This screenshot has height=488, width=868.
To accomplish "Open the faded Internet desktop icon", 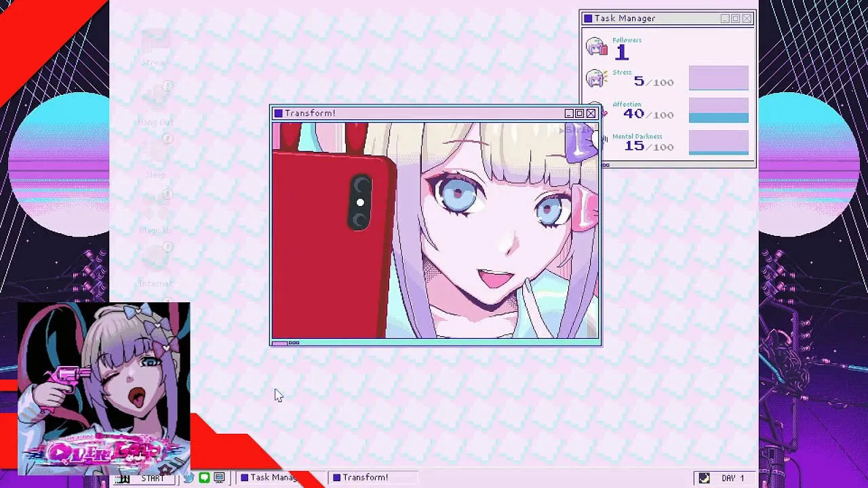I will click(156, 266).
